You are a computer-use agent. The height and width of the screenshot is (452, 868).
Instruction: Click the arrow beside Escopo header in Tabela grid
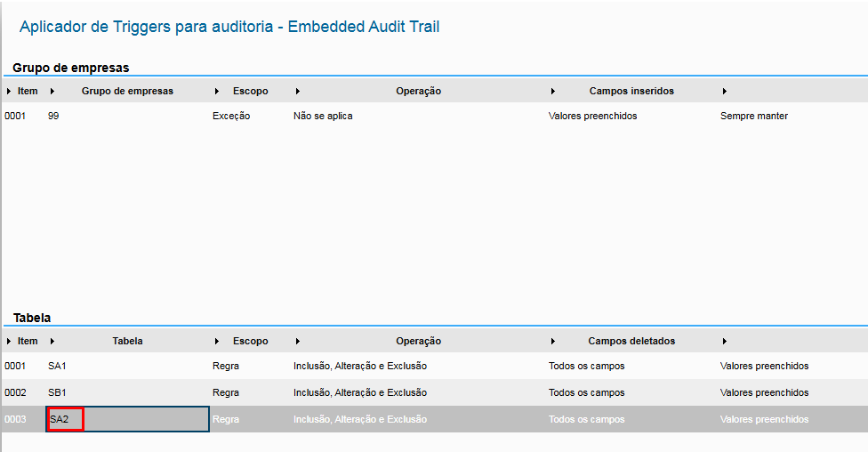218,341
